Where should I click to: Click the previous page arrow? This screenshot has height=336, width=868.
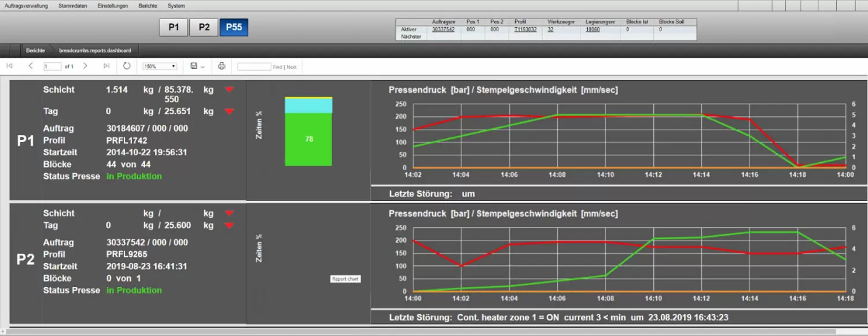[31, 66]
